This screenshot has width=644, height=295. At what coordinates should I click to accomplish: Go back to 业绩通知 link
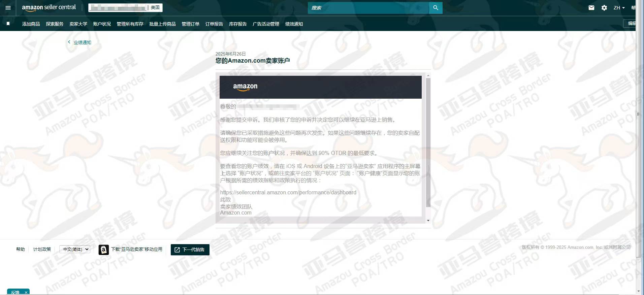coord(82,42)
